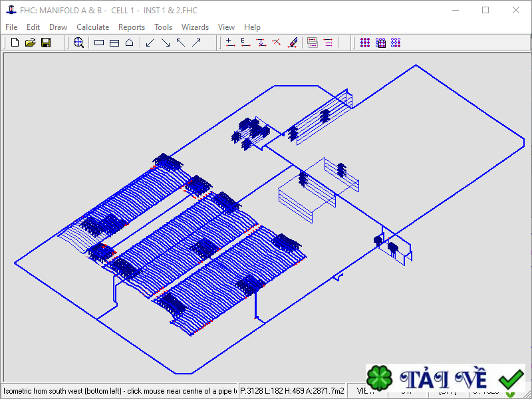Open a file with the folder icon

point(30,43)
